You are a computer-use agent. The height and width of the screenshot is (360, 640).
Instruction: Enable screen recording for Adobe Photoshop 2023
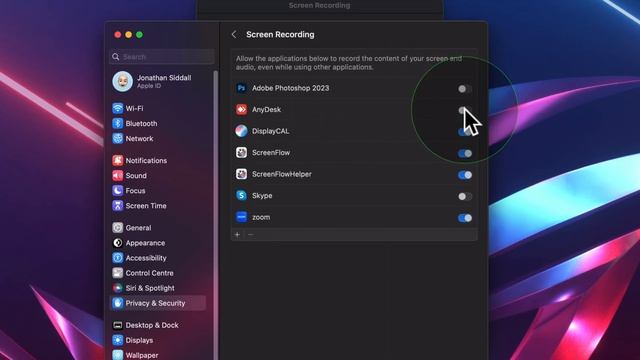(x=464, y=89)
